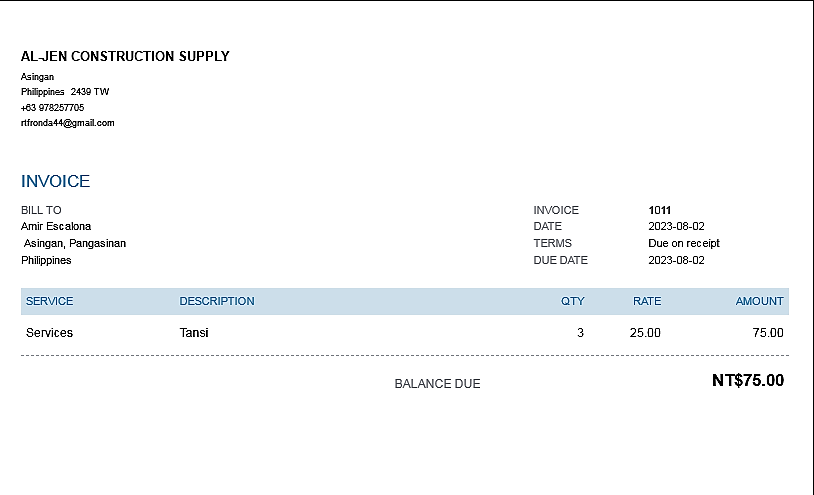Click the rtfronda44@gmail.com email address
The height and width of the screenshot is (495, 814).
pos(68,123)
